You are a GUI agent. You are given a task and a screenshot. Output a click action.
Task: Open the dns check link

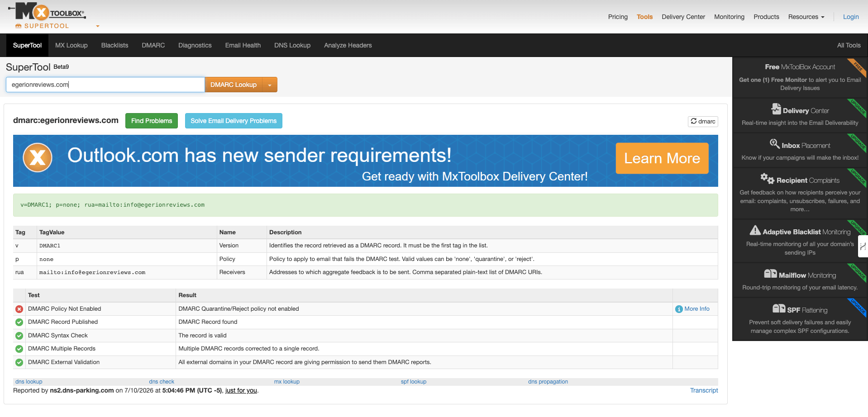(162, 382)
